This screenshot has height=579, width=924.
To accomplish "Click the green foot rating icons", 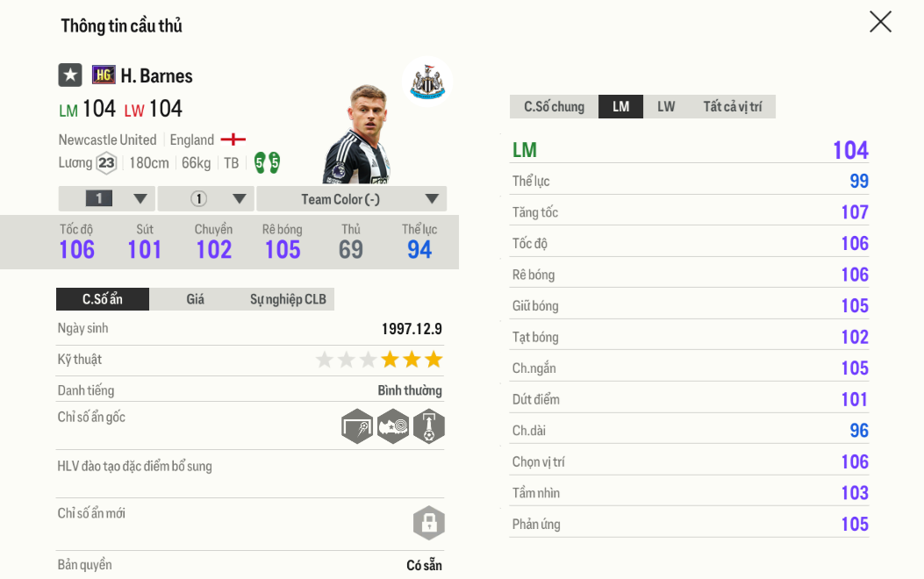I will (267, 162).
